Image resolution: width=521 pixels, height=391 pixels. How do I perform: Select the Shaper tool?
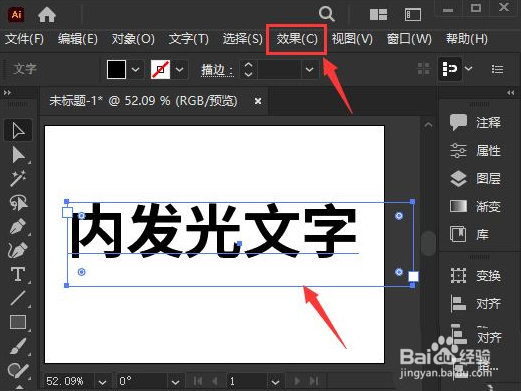pos(18,370)
